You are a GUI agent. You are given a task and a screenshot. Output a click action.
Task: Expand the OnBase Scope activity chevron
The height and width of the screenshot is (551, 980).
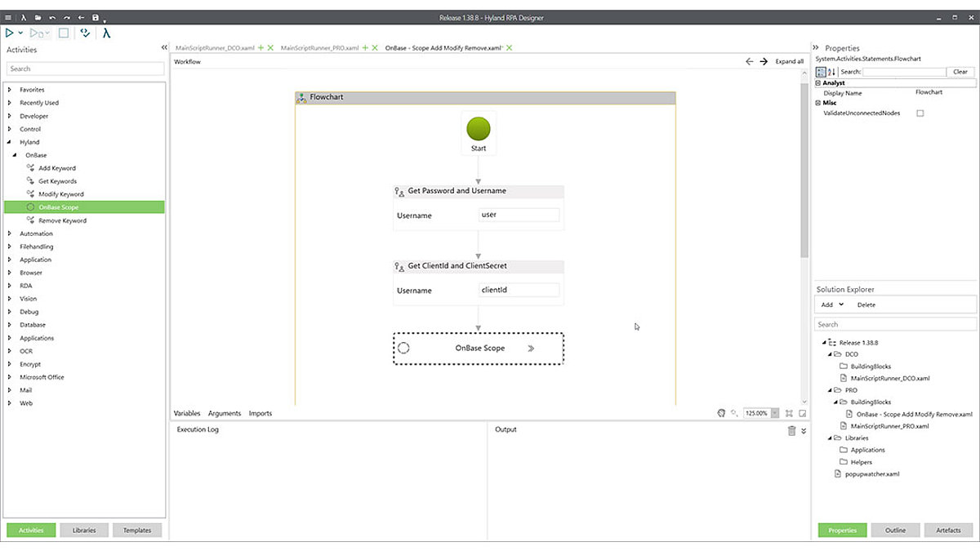point(531,348)
